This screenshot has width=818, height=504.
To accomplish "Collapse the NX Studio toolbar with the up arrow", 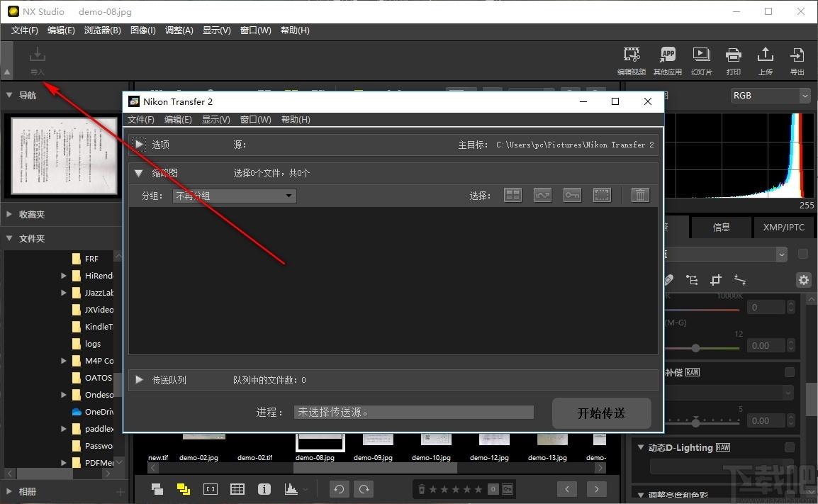I will pos(7,72).
